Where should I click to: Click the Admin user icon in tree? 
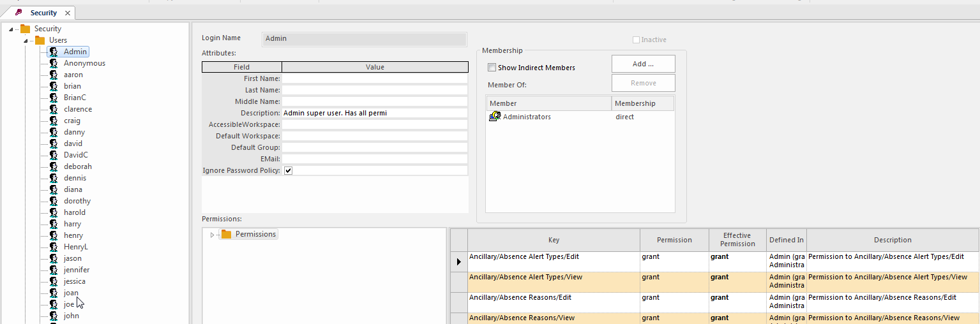coord(54,52)
